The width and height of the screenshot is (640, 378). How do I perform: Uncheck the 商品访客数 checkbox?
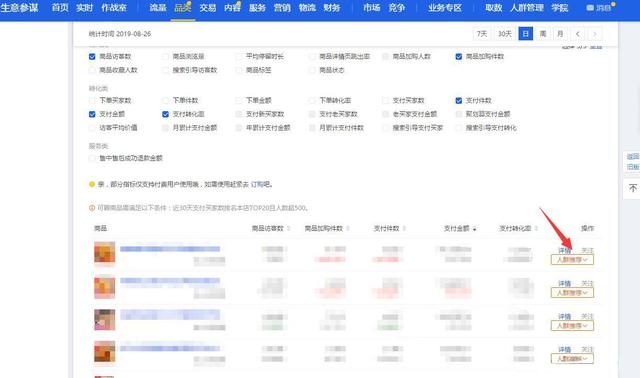[92, 56]
